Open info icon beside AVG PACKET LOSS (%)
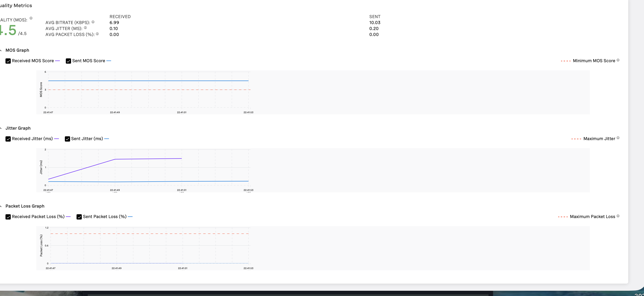Viewport: 644px width, 296px height. coord(97,34)
